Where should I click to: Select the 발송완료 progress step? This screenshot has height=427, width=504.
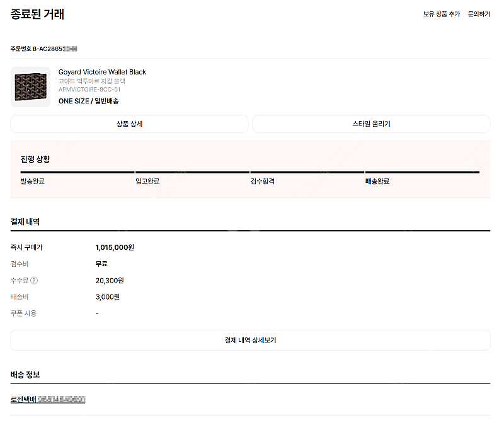33,181
